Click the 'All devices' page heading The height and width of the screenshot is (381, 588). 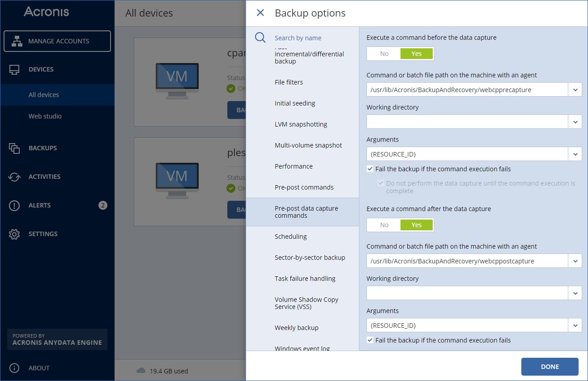click(x=149, y=13)
